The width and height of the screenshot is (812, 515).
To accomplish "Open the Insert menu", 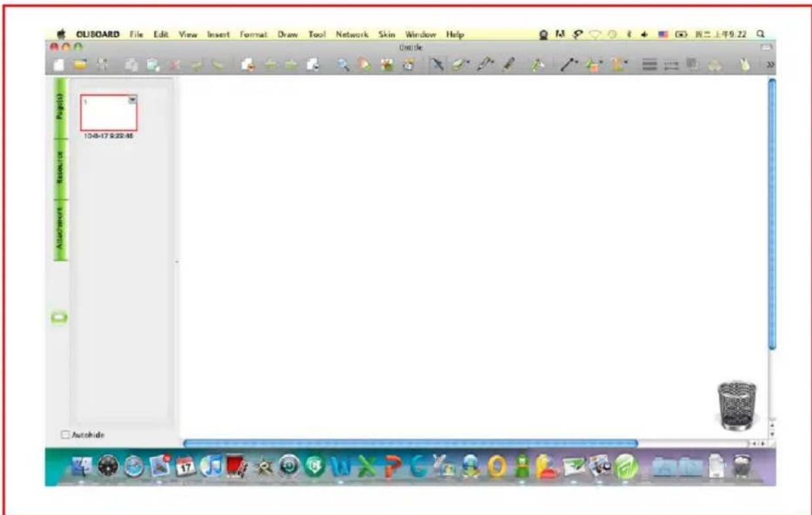I will click(218, 34).
